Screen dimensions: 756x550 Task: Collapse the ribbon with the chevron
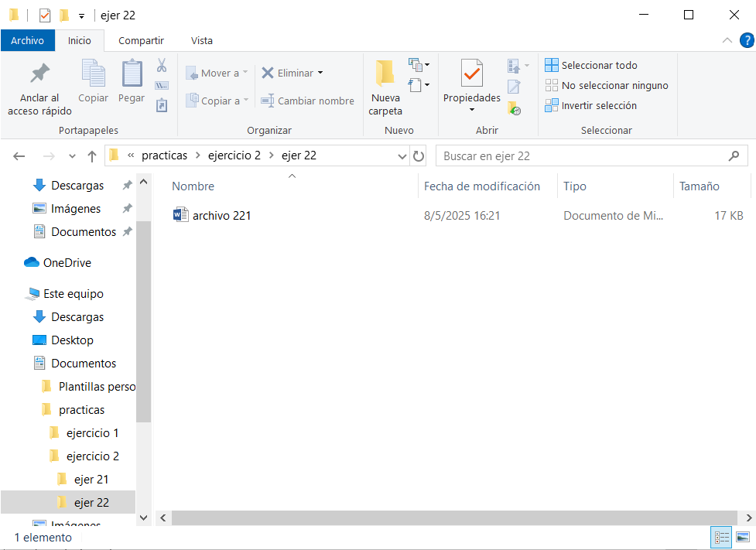(727, 40)
